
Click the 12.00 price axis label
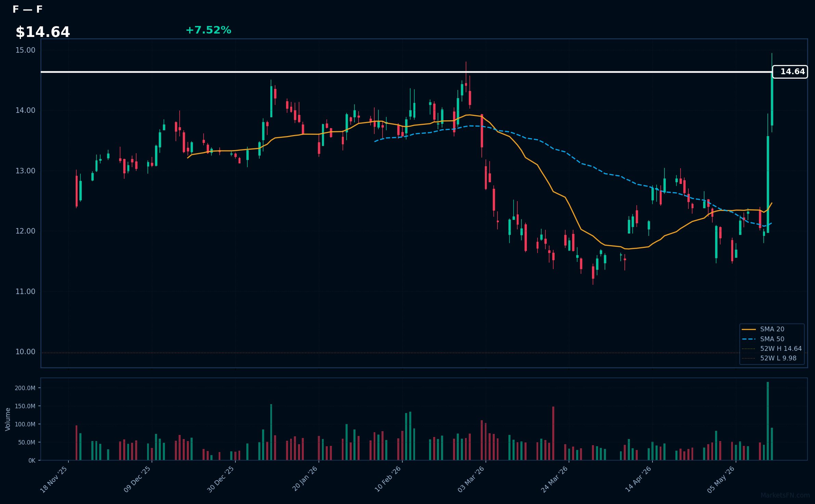coord(25,231)
